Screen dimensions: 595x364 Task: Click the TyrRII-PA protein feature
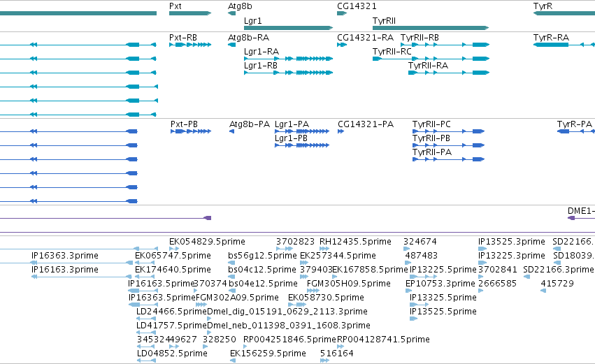click(449, 159)
